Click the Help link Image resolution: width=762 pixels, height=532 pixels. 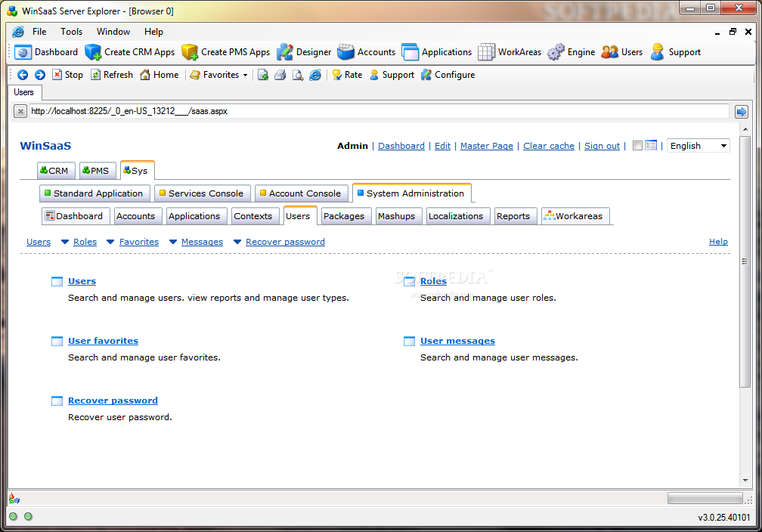point(718,242)
